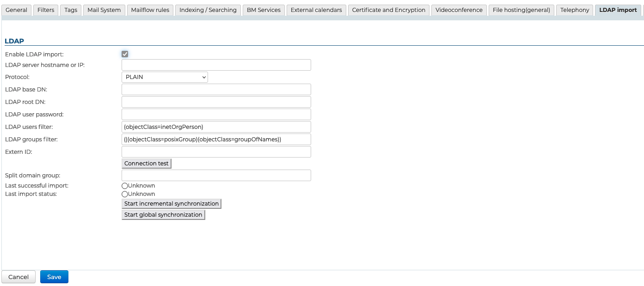The height and width of the screenshot is (286, 644).
Task: Select the Last import status radio button
Action: (x=125, y=194)
